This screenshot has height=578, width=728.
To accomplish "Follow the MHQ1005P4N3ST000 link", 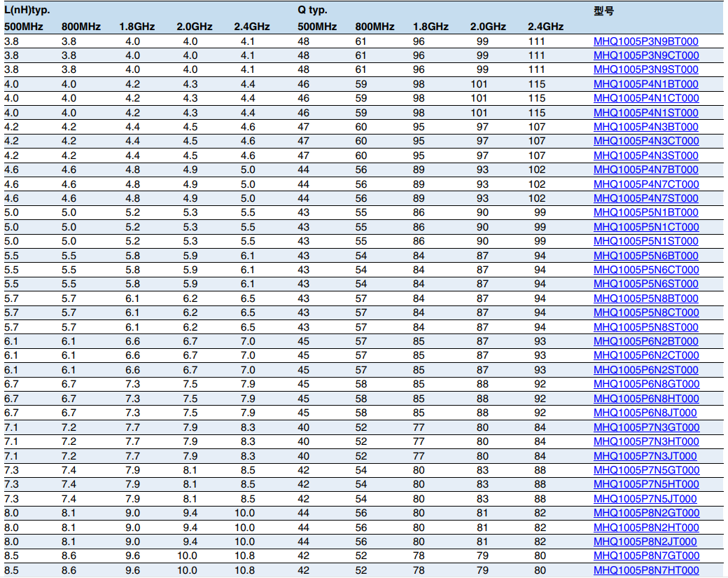I will (x=646, y=156).
